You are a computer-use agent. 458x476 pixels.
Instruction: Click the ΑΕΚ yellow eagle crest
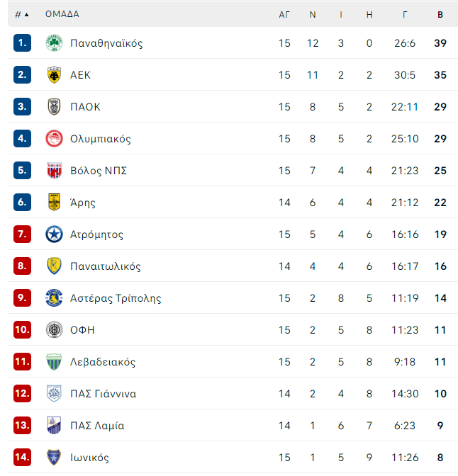pyautogui.click(x=54, y=74)
